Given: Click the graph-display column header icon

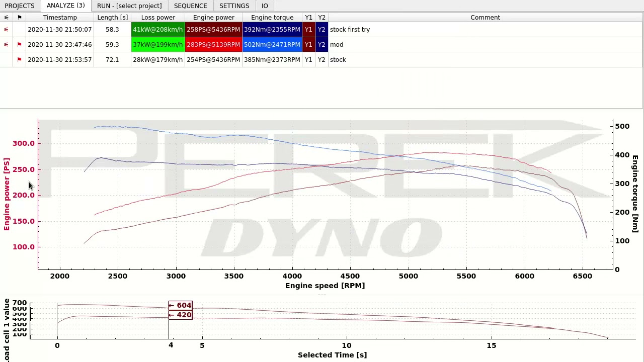Looking at the screenshot, I should [6, 17].
